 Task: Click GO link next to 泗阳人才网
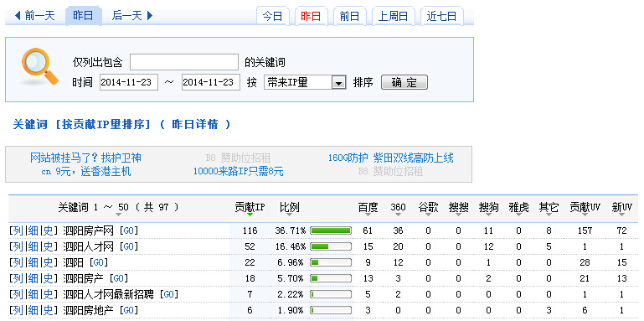(129, 246)
